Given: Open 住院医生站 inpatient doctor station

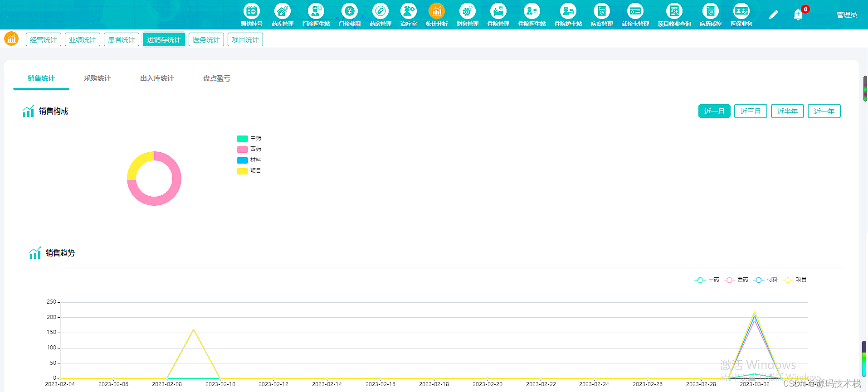Looking at the screenshot, I should pos(532,15).
